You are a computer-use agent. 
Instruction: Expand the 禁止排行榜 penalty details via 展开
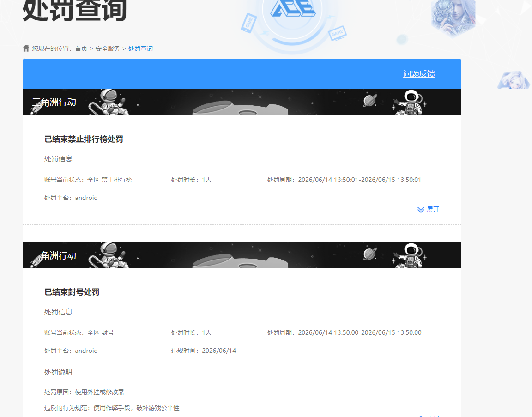coord(428,209)
